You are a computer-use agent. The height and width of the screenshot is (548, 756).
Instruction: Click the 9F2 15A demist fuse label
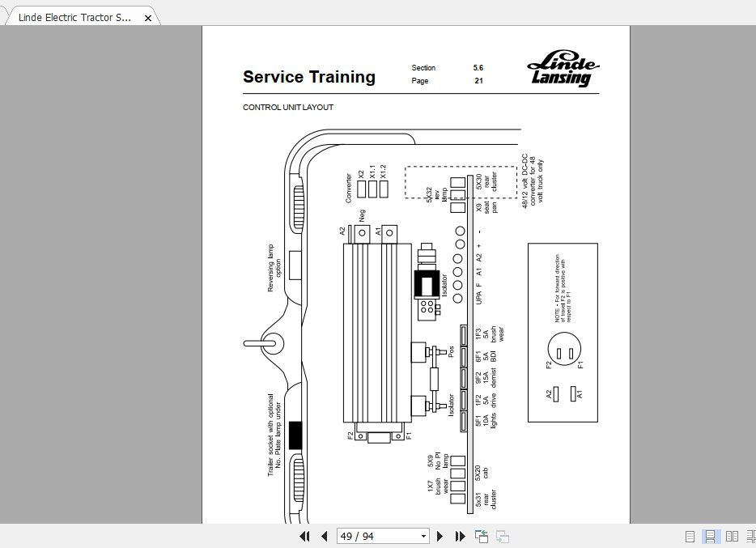[x=486, y=380]
